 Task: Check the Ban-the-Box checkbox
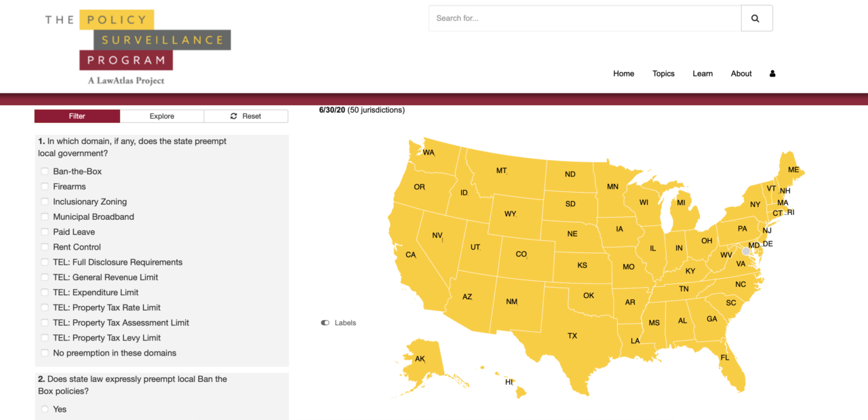(x=45, y=172)
